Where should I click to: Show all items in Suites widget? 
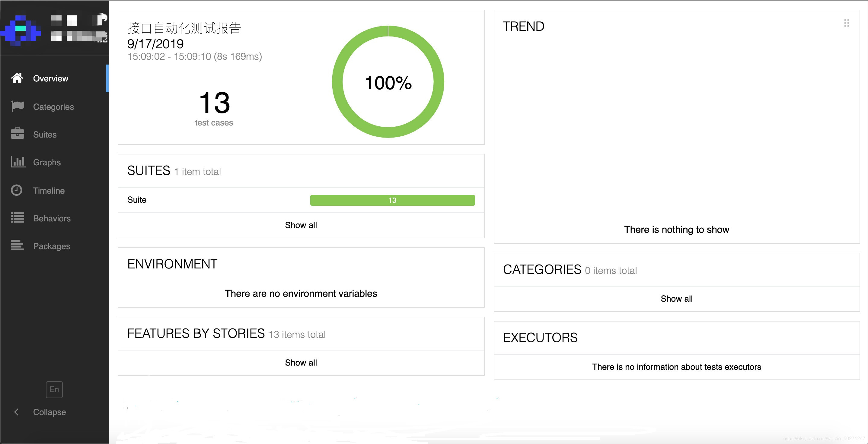[301, 225]
